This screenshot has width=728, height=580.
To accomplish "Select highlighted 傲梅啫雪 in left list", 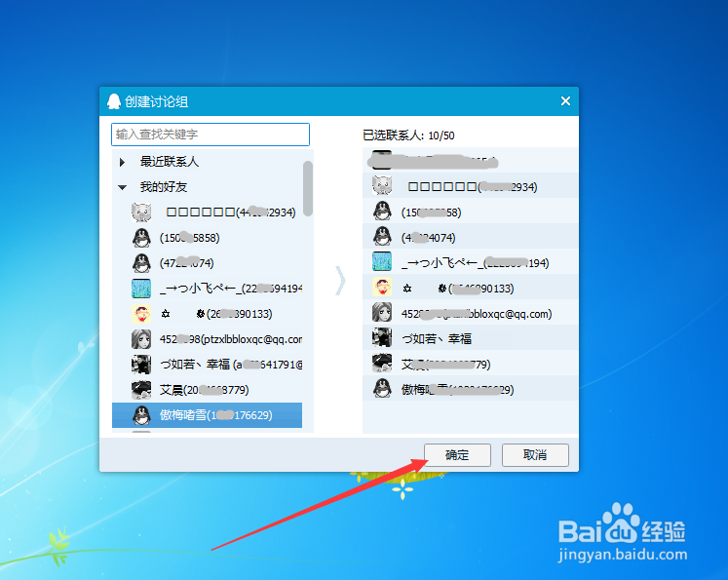I will pos(207,415).
